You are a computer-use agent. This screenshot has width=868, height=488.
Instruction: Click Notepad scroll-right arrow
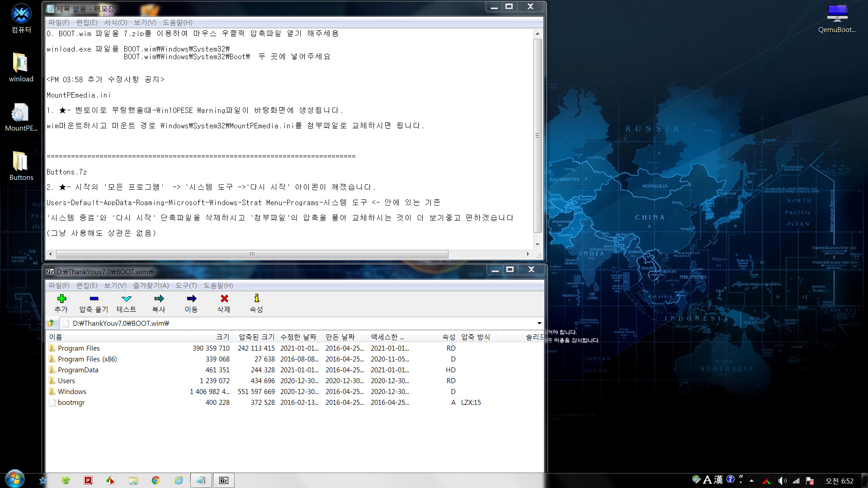tap(528, 254)
